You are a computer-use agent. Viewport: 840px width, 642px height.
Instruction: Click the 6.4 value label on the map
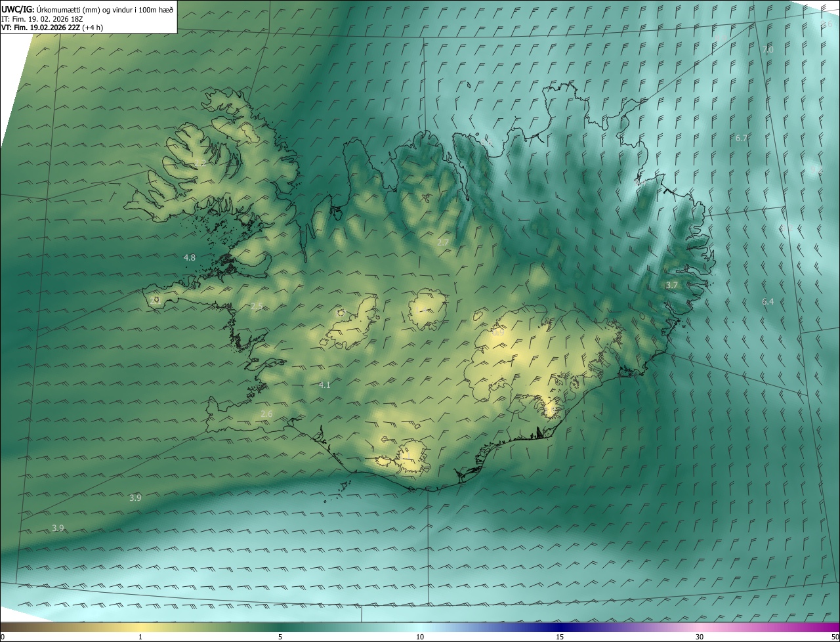point(768,302)
